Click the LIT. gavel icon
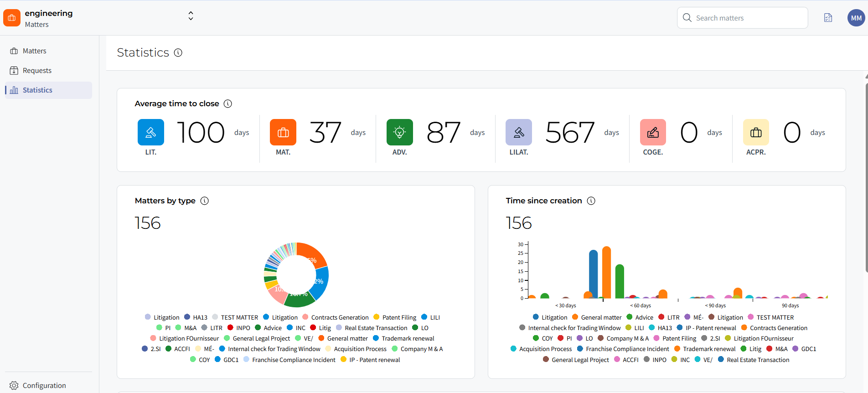This screenshot has height=393, width=868. pos(151,132)
